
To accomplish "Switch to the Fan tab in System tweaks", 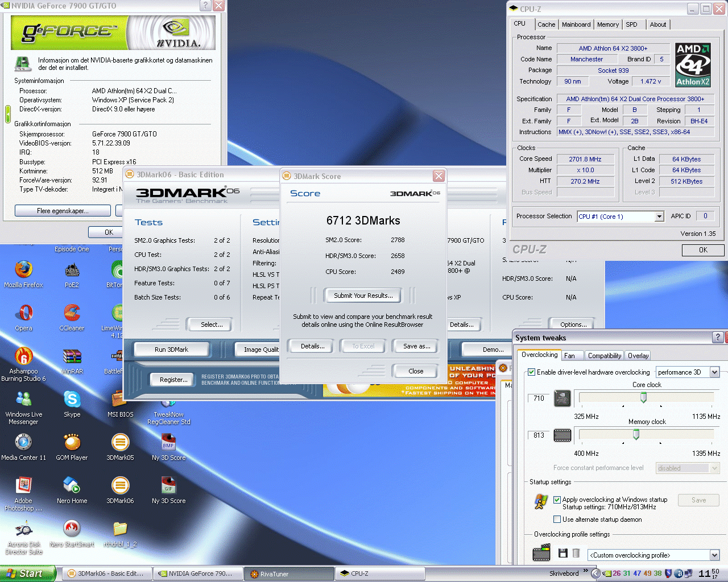I will pos(570,356).
